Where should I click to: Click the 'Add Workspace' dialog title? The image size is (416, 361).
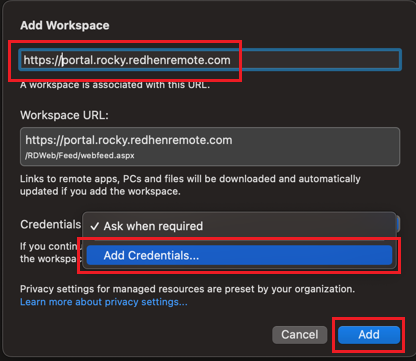point(65,26)
